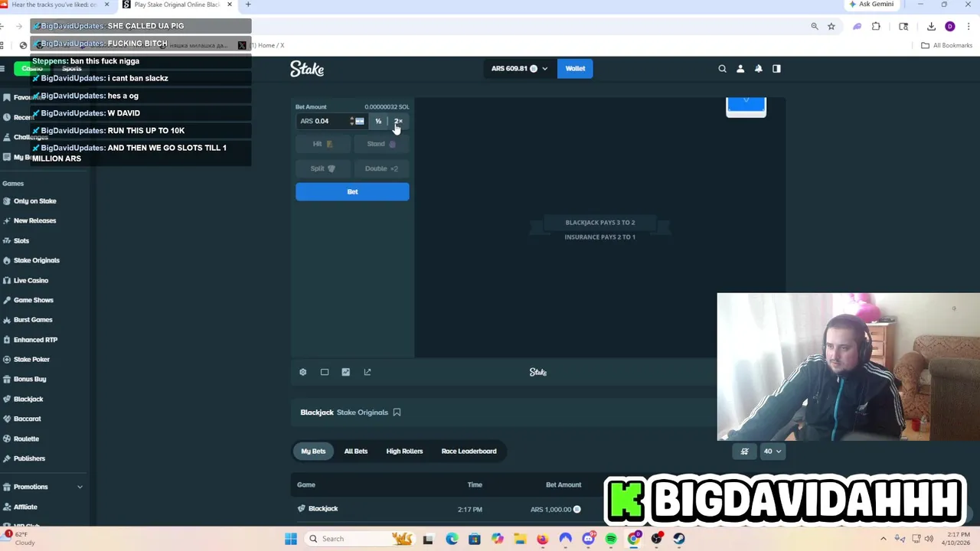Open the notifications bell icon
This screenshot has width=980, height=551.
click(759, 69)
